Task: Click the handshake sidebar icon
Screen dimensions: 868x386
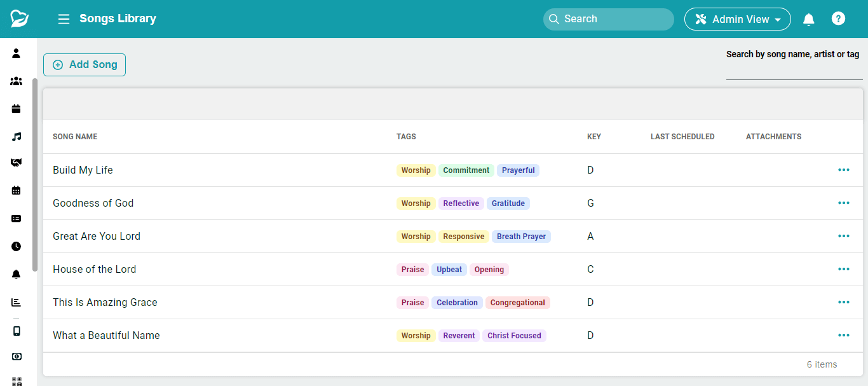Action: [x=17, y=163]
